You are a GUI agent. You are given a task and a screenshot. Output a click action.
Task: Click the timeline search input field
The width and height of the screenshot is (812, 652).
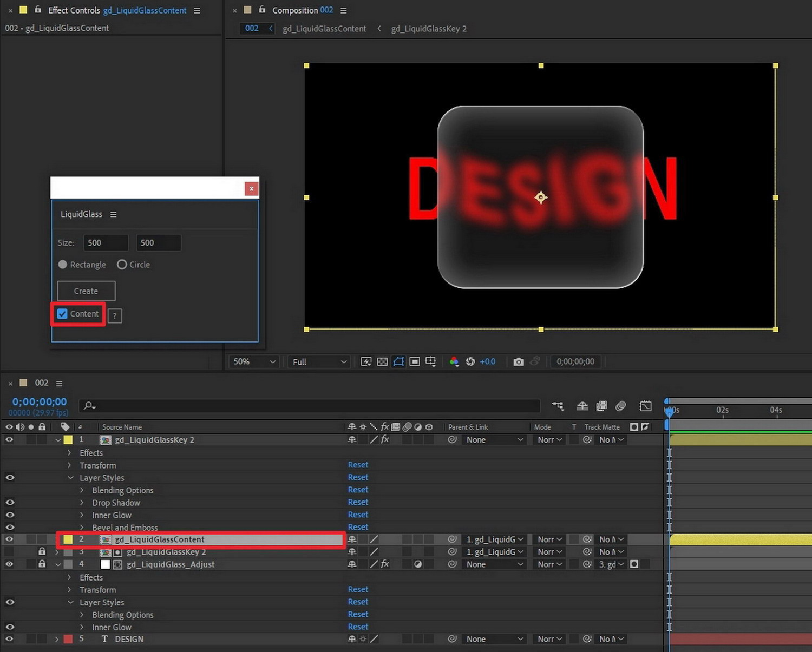tap(310, 406)
